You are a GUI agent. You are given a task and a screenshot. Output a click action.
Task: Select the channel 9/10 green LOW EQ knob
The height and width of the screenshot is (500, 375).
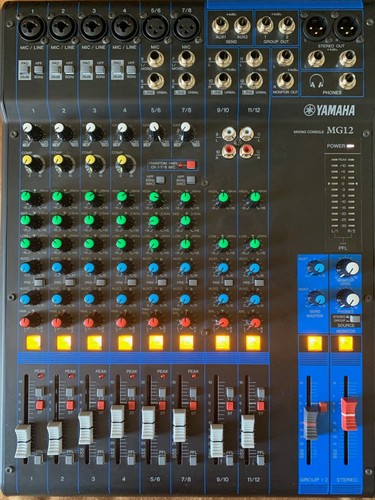(223, 244)
